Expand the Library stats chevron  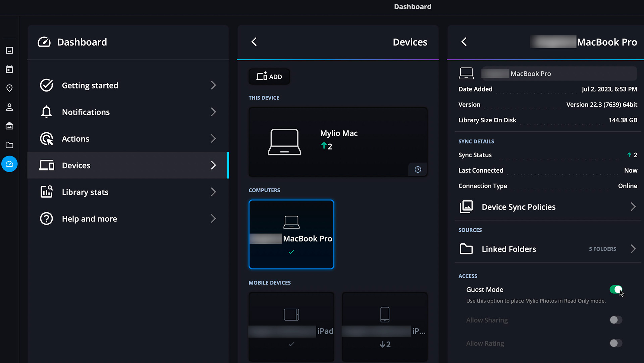pos(213,192)
